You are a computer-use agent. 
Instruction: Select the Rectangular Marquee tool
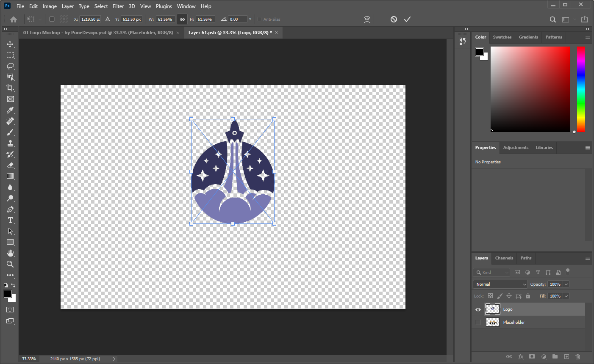click(x=10, y=55)
